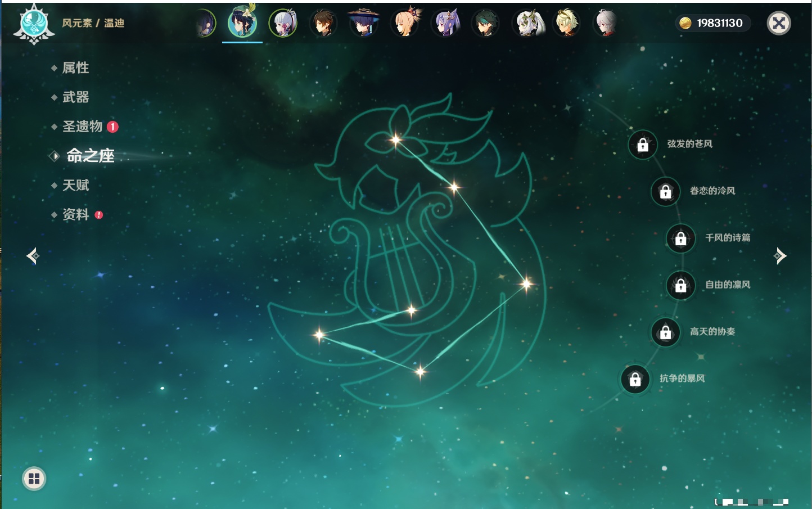The width and height of the screenshot is (812, 509).
Task: Click red alert badge beside 资料
Action: click(x=99, y=215)
